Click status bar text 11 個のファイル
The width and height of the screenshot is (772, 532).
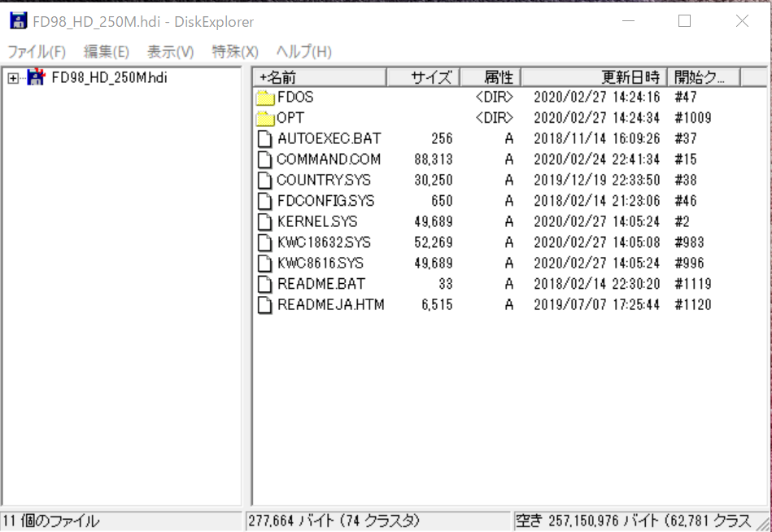50,521
